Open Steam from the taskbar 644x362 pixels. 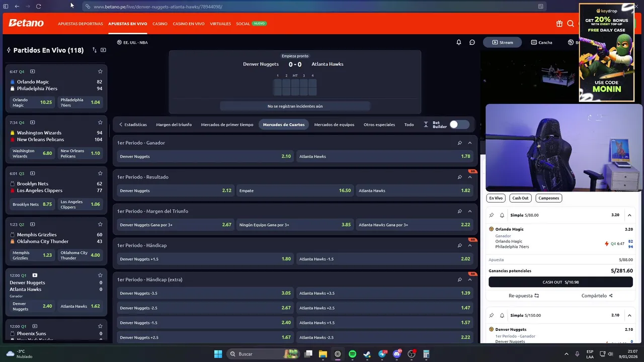coord(367,354)
